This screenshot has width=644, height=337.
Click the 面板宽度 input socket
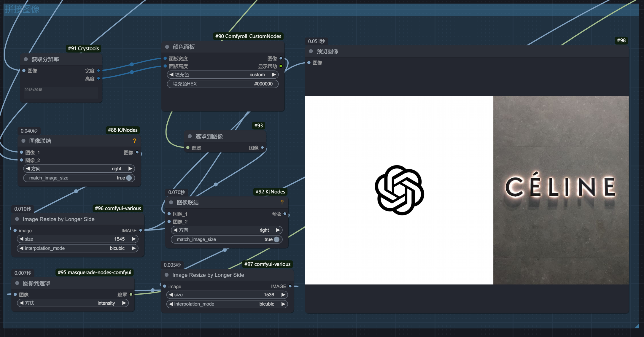(165, 58)
